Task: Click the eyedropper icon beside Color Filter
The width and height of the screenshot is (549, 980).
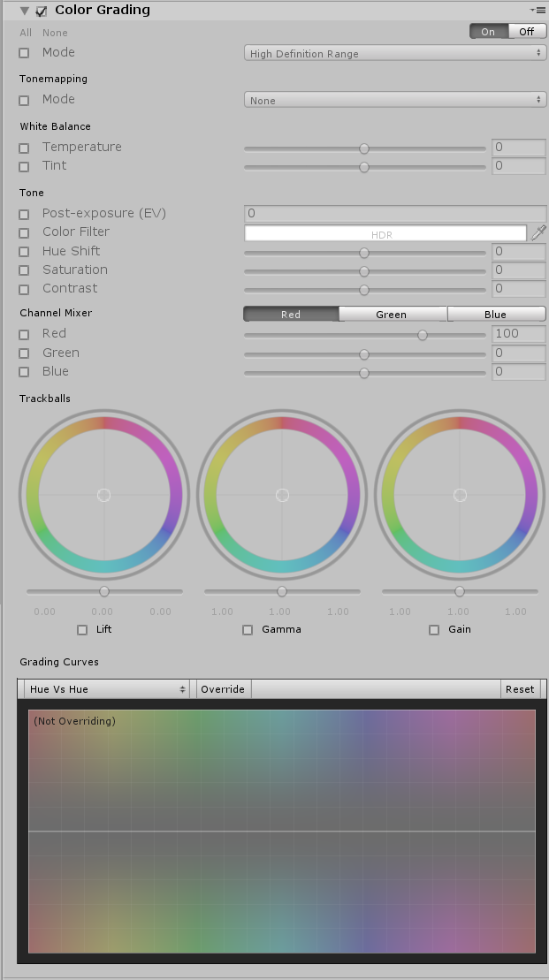Action: coord(538,233)
